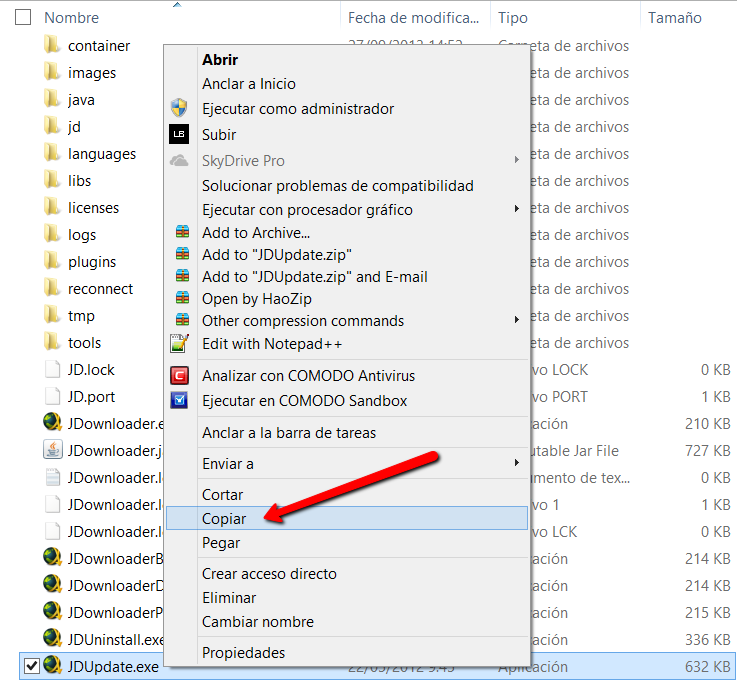The width and height of the screenshot is (737, 681).
Task: Select Anclar a la barra de tareas
Action: [x=289, y=433]
